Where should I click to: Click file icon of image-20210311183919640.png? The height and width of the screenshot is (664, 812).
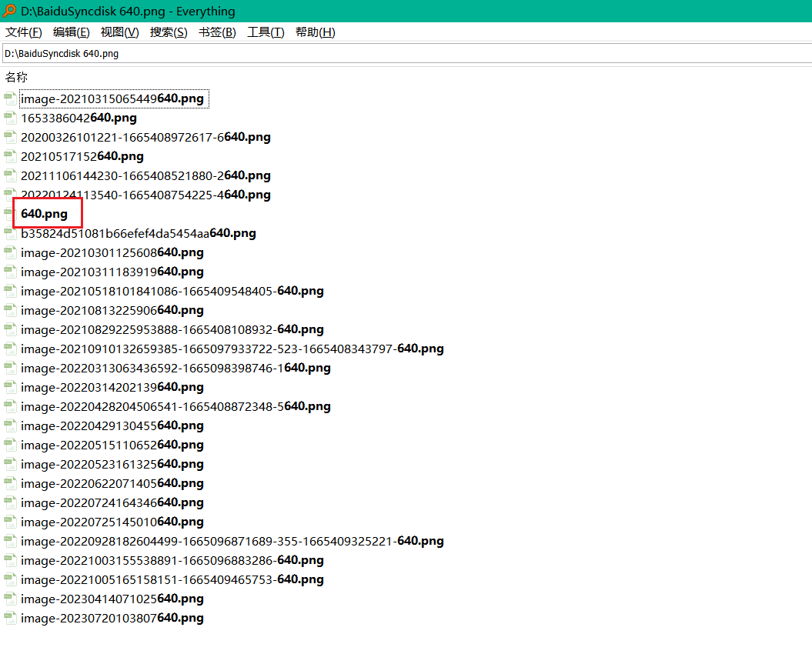(10, 272)
